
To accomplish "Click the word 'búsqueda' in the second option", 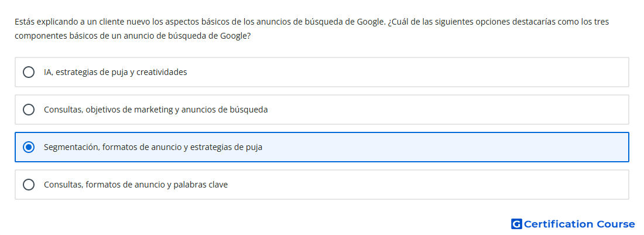I will pyautogui.click(x=250, y=110).
